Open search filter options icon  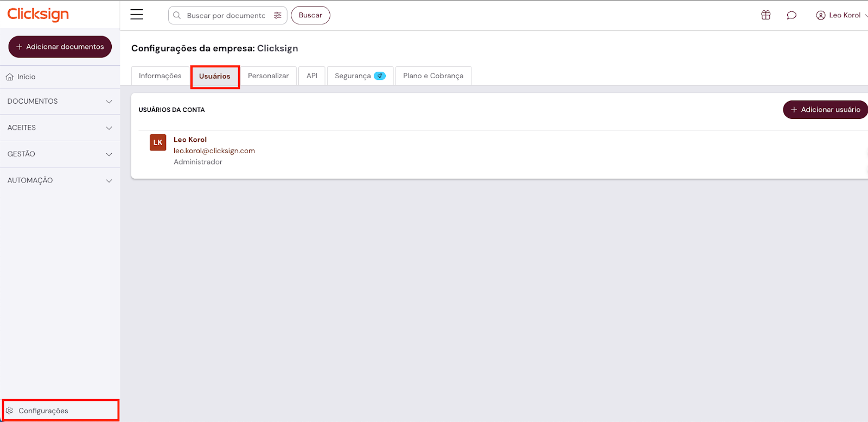[278, 15]
